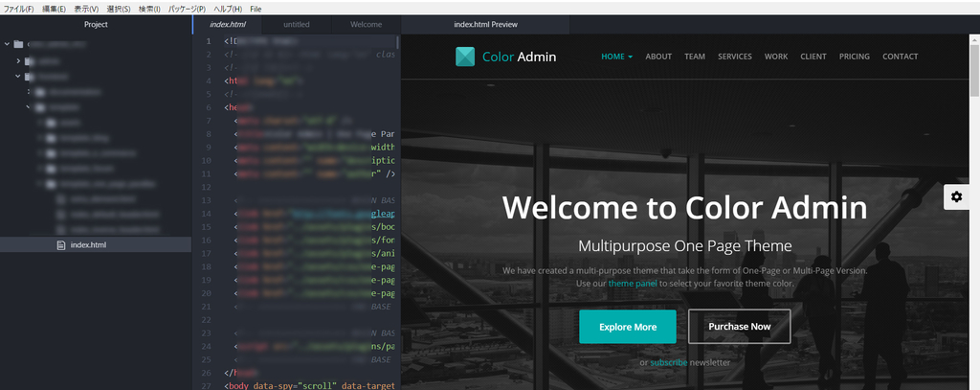Screen dimensions: 980x390
Task: Click the Project panel header
Action: click(x=96, y=24)
